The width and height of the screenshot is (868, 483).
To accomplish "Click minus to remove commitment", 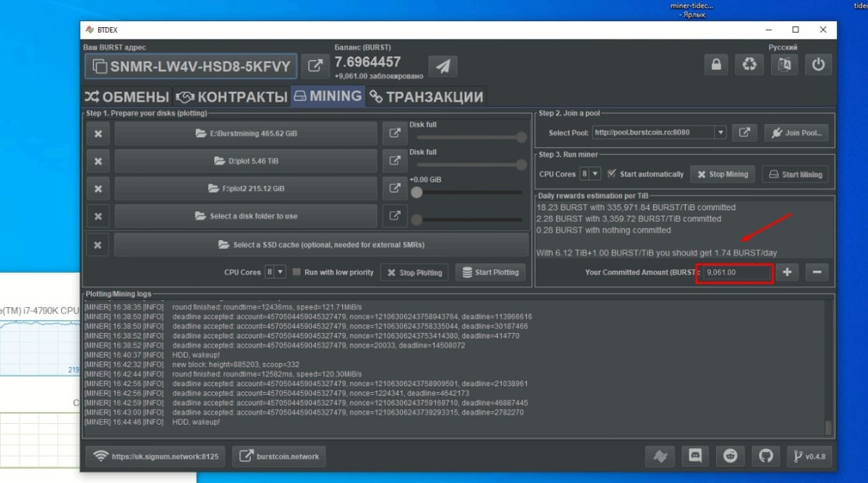I will pos(816,273).
